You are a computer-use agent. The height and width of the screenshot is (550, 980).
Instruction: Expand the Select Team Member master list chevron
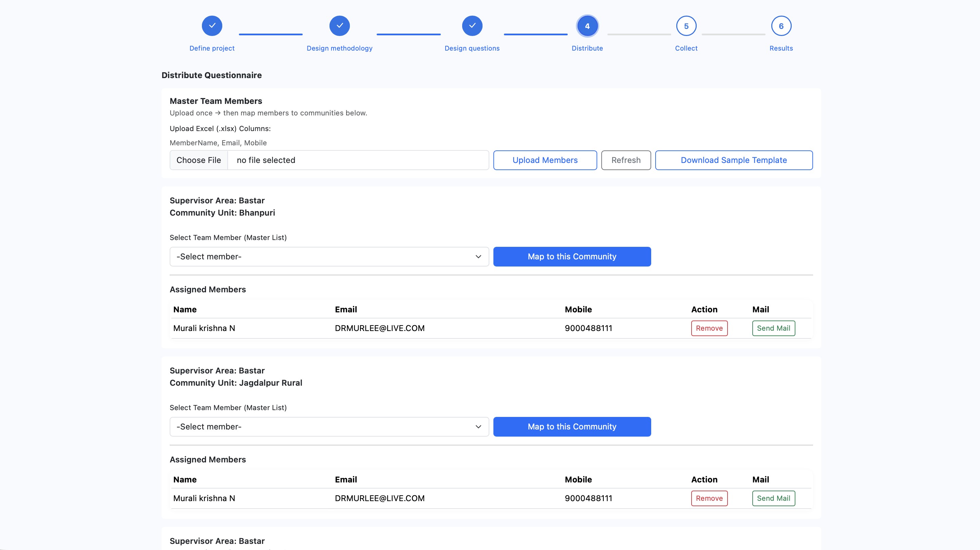point(478,257)
